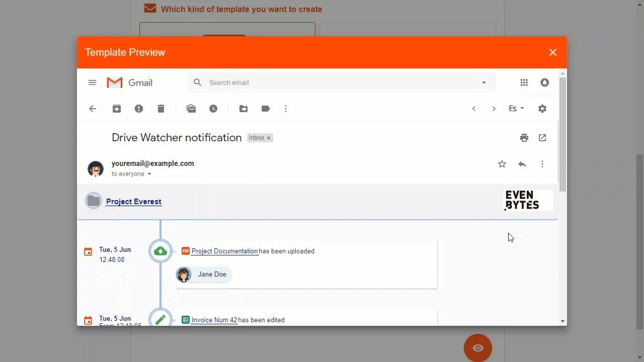
Task: Print the Drive Watcher notification
Action: (x=524, y=138)
